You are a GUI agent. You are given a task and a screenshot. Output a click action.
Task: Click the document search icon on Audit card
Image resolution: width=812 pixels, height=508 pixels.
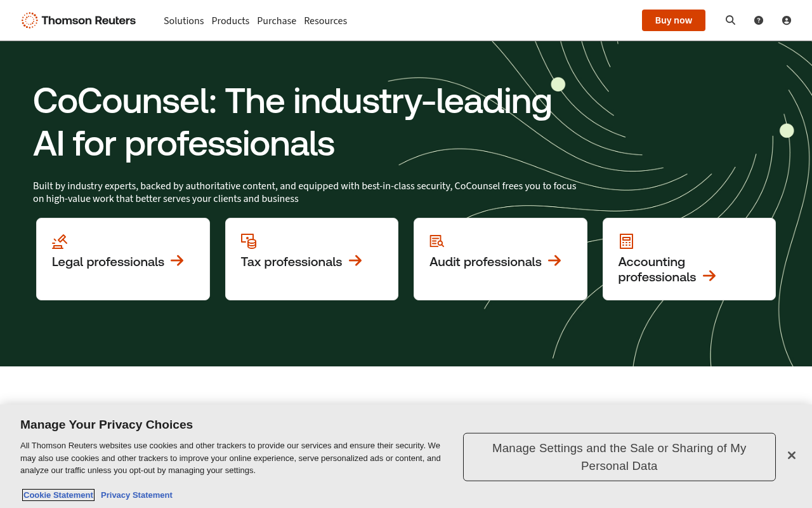tap(437, 241)
